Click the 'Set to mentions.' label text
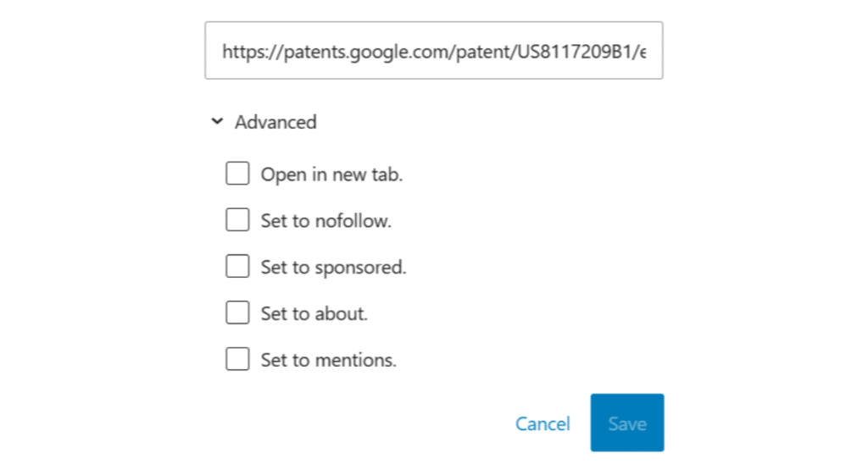Image resolution: width=868 pixels, height=470 pixels. pyautogui.click(x=328, y=360)
